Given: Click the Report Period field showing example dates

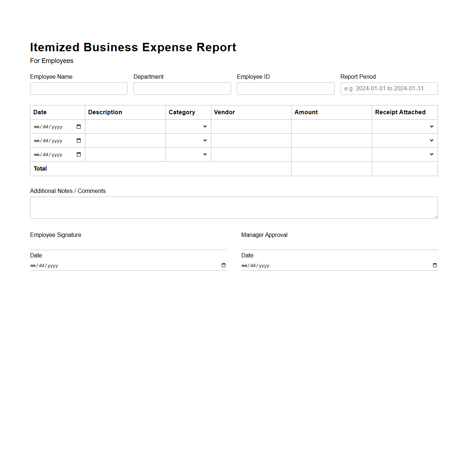Looking at the screenshot, I should pos(389,88).
